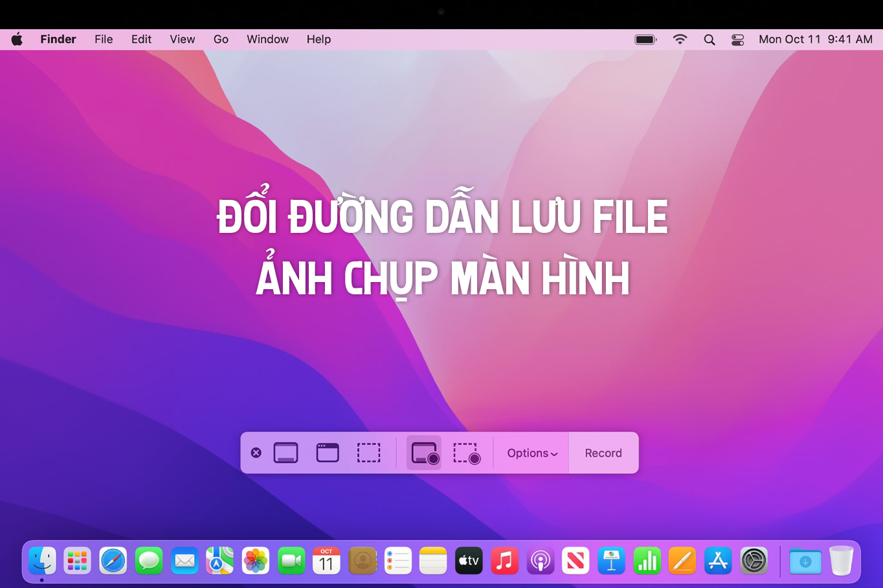Open Spotlight search

[710, 39]
